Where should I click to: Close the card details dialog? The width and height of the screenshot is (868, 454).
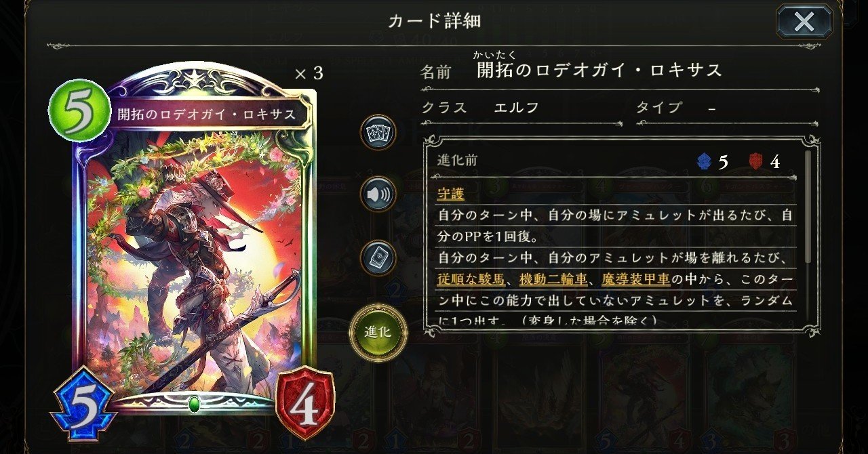tap(804, 22)
